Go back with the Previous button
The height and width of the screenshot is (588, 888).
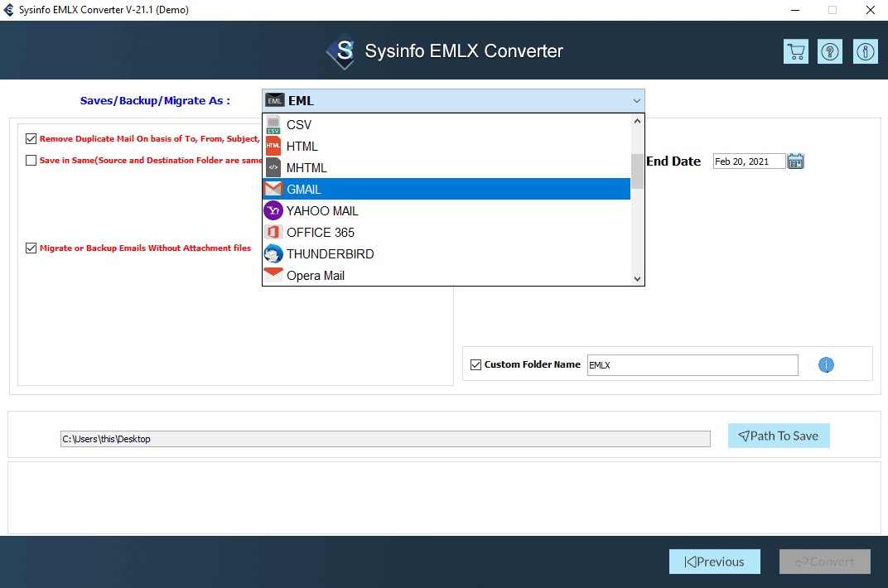tap(715, 561)
